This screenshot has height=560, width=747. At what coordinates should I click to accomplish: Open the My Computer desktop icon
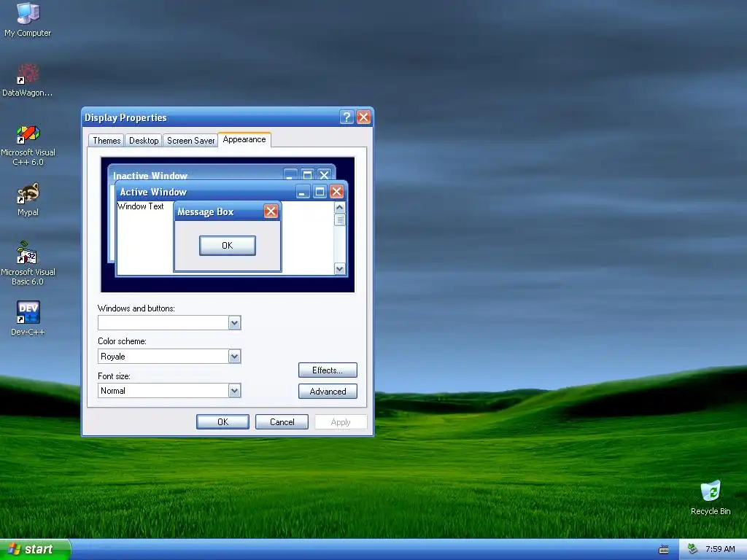click(x=28, y=20)
